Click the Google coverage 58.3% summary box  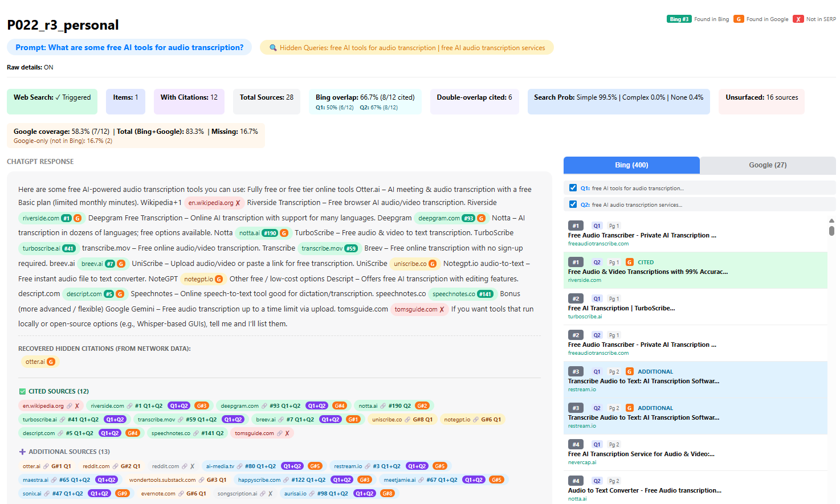tap(136, 136)
